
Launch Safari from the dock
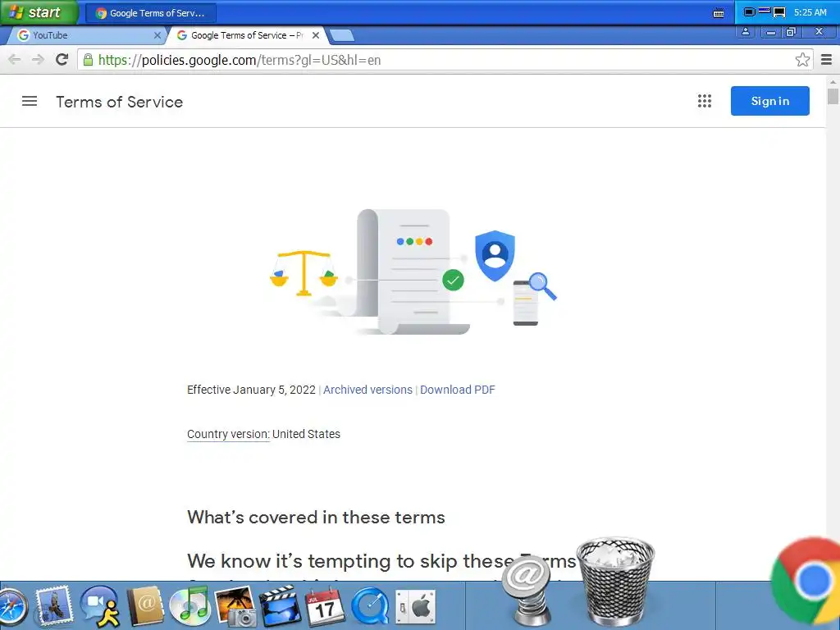(x=13, y=607)
